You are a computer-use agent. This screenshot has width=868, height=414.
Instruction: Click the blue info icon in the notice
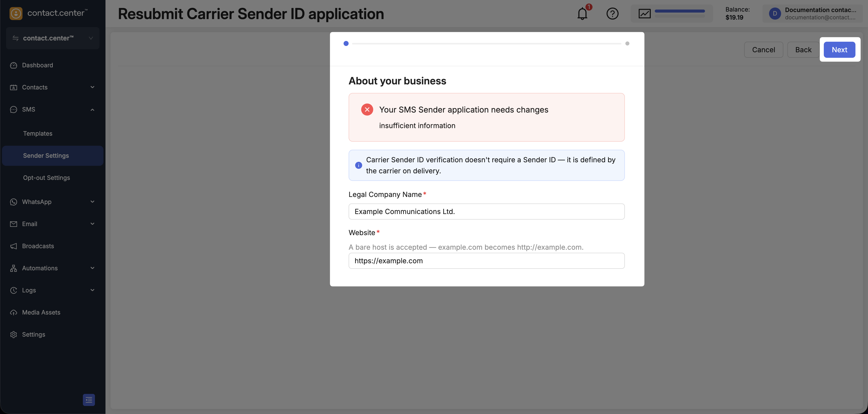click(x=358, y=165)
